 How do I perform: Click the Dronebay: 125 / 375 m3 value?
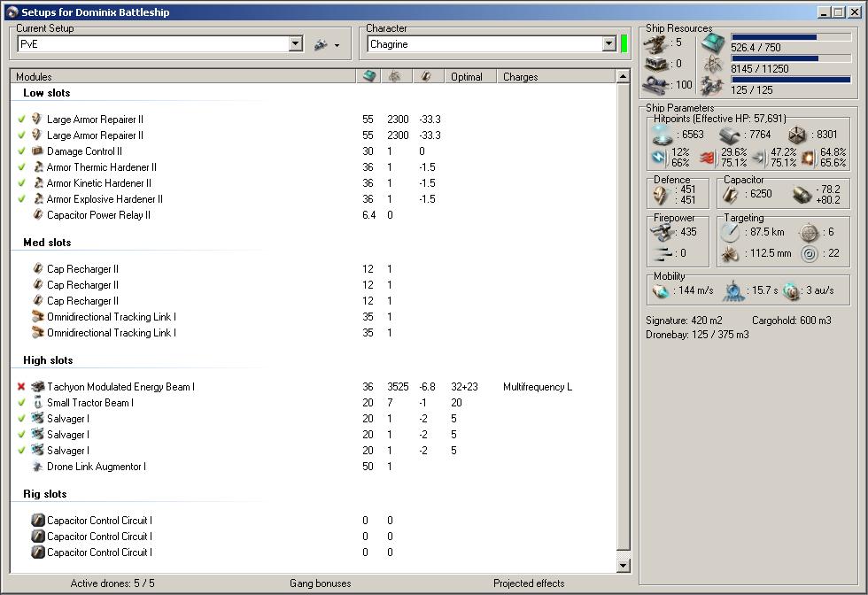tap(697, 335)
